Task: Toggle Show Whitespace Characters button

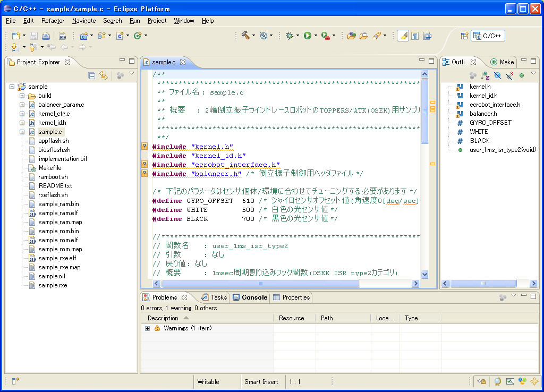Action: (x=415, y=36)
